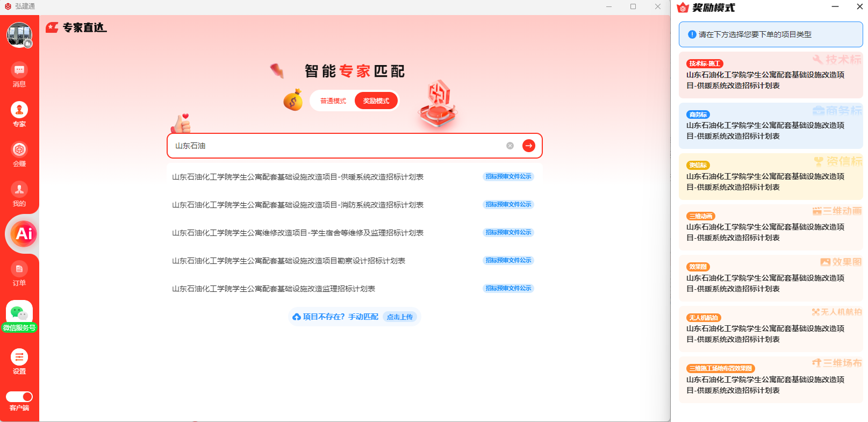Open the 会赚 earnings icon in sidebar
868x422 pixels.
pos(19,154)
